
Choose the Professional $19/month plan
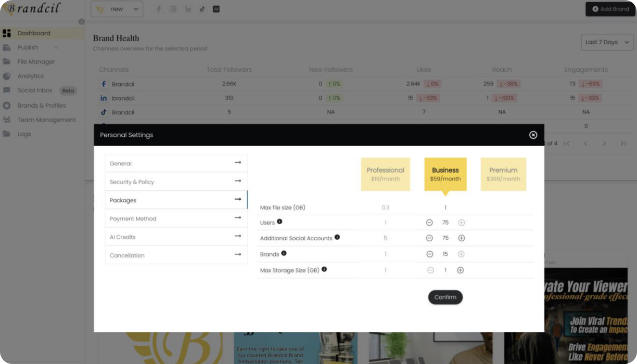coord(385,174)
